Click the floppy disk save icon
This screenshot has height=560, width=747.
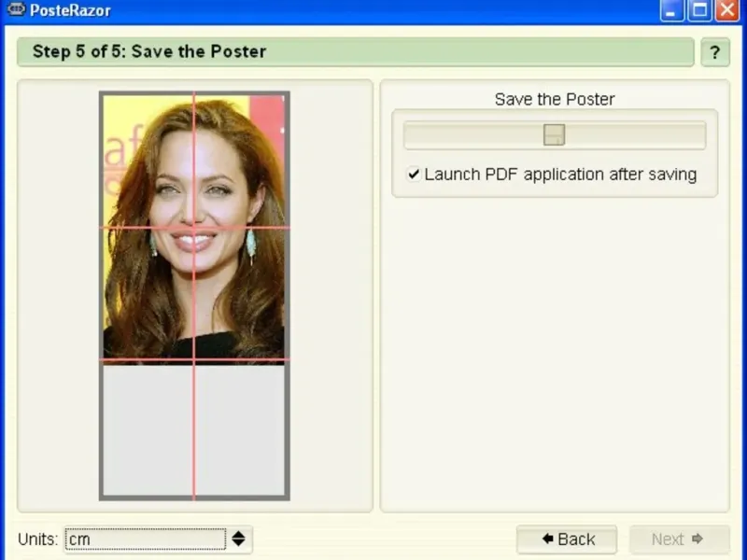(554, 134)
